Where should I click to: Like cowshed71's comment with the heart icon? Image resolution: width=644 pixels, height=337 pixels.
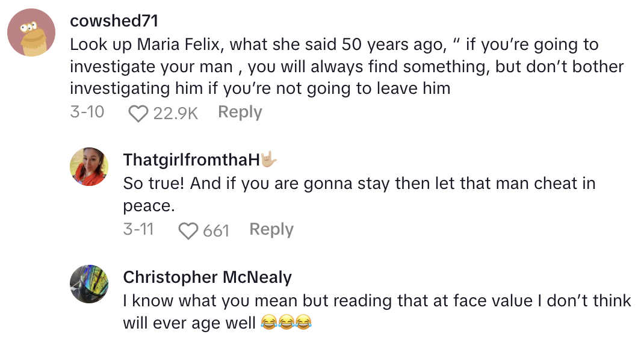(x=139, y=113)
